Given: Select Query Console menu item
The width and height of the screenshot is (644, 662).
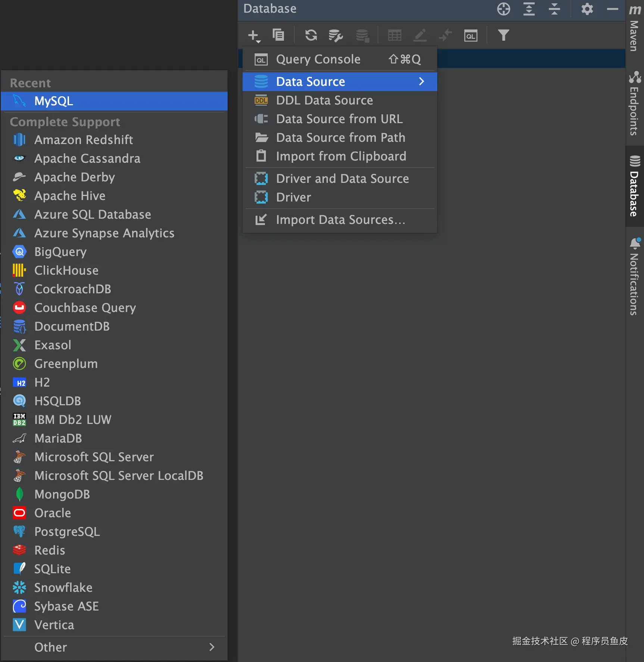Looking at the screenshot, I should (x=318, y=59).
